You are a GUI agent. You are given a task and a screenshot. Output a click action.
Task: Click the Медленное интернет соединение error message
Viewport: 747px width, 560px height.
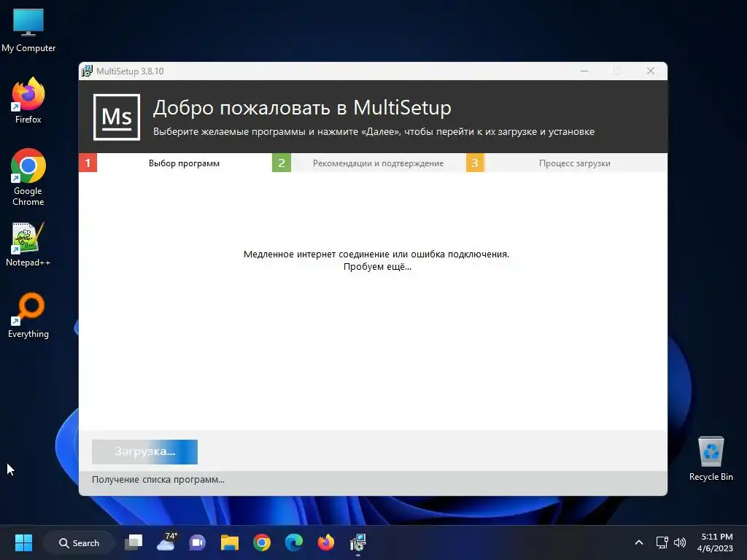click(x=376, y=254)
